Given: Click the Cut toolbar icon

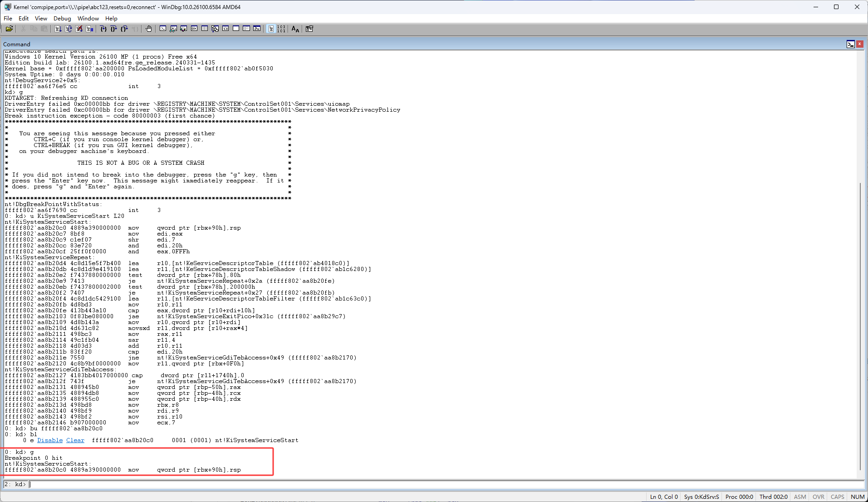Looking at the screenshot, I should (x=23, y=29).
